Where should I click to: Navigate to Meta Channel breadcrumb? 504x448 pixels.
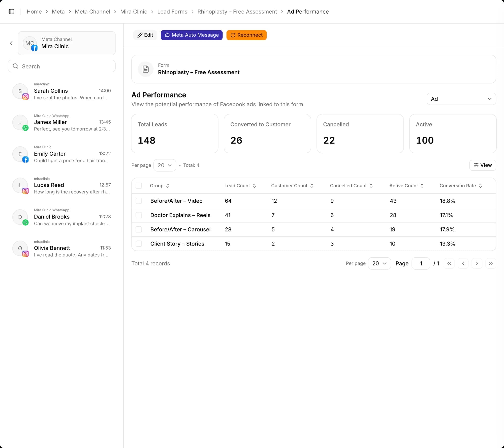point(92,12)
